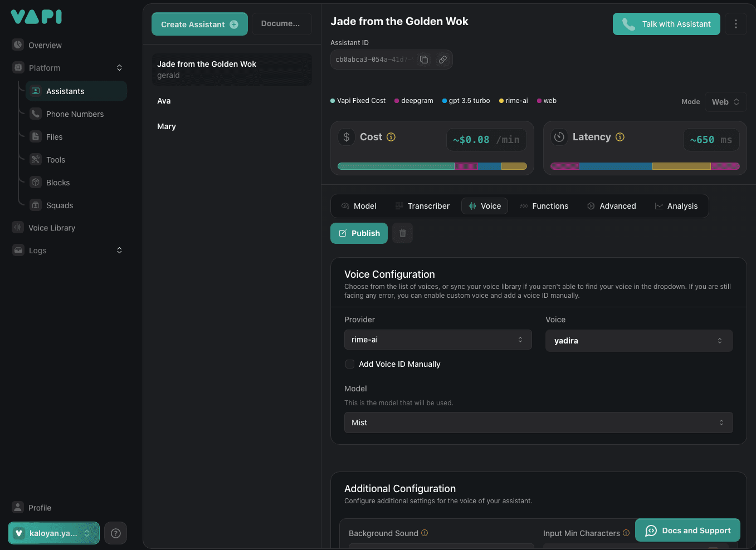The image size is (756, 550).
Task: Open the Provider dropdown showing rime-ai
Action: [437, 340]
